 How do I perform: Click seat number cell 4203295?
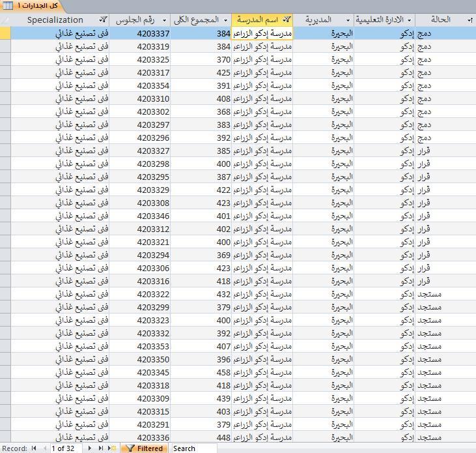pyautogui.click(x=139, y=177)
